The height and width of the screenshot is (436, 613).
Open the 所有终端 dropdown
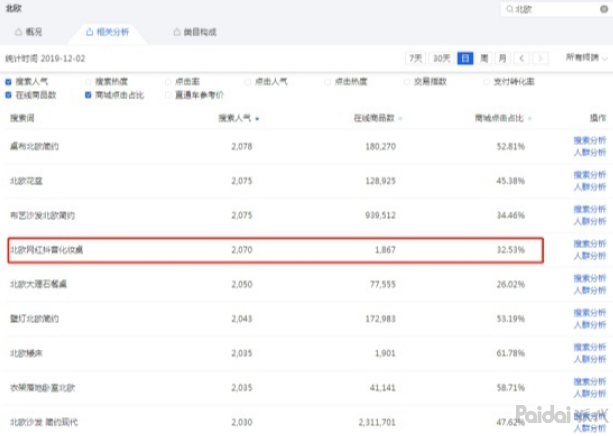pyautogui.click(x=586, y=58)
